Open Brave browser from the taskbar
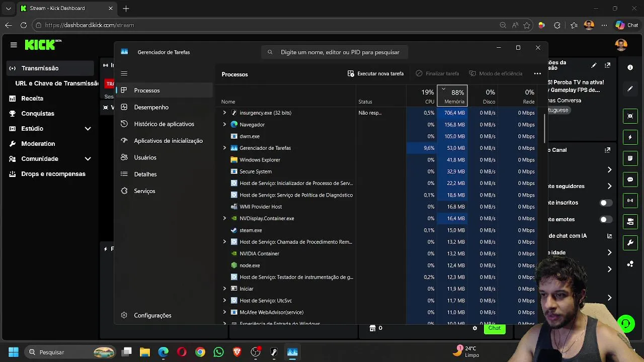Screen dimensions: 644x362 click(x=237, y=352)
